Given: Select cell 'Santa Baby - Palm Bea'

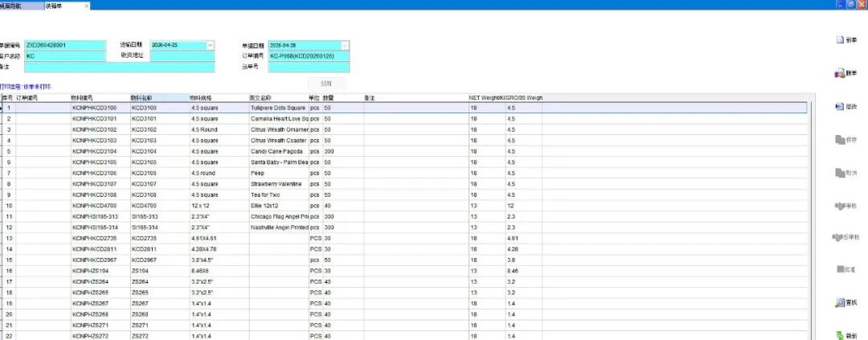Looking at the screenshot, I should (x=278, y=162).
